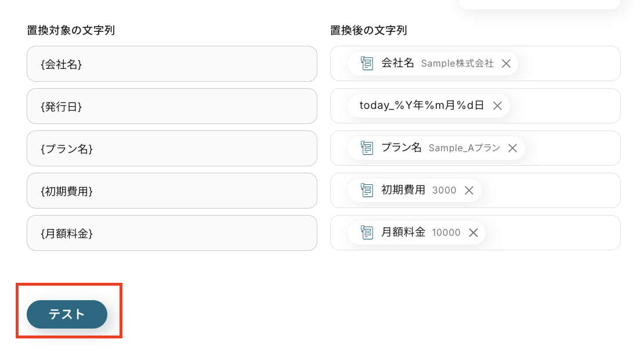The width and height of the screenshot is (644, 350).
Task: Click the {月額料金} input box
Action: [x=172, y=232]
